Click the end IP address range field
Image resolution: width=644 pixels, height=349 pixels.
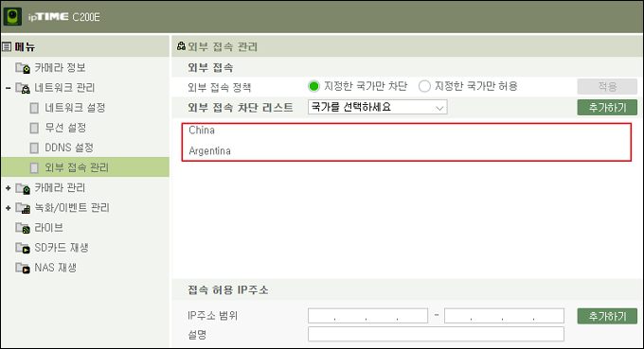click(504, 316)
